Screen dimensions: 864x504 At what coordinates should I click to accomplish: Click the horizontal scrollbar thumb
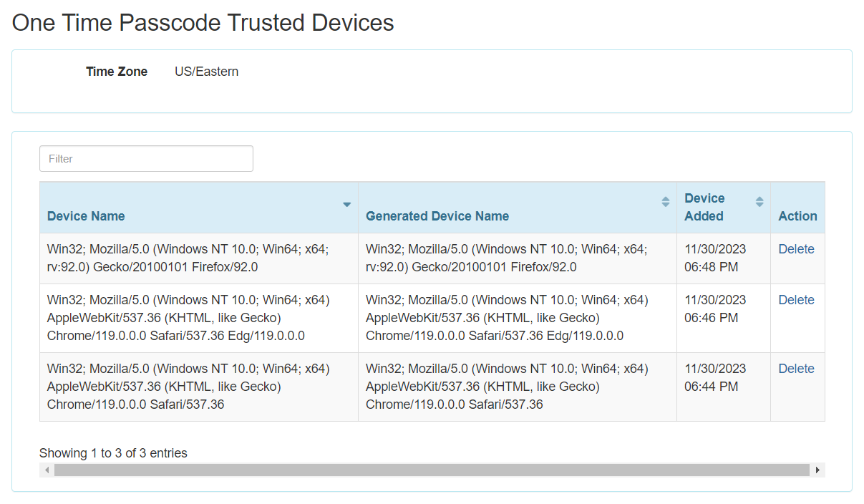(x=432, y=470)
